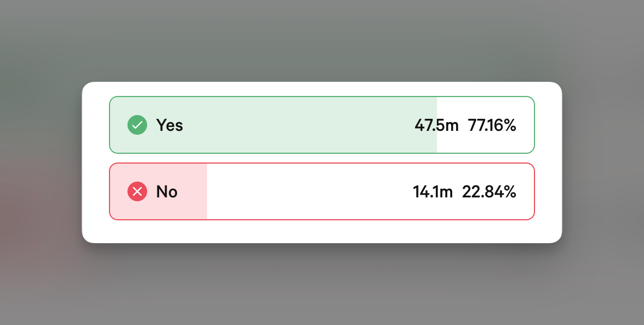This screenshot has height=325, width=644.
Task: Click the 22.84% percentage figure
Action: tap(489, 192)
